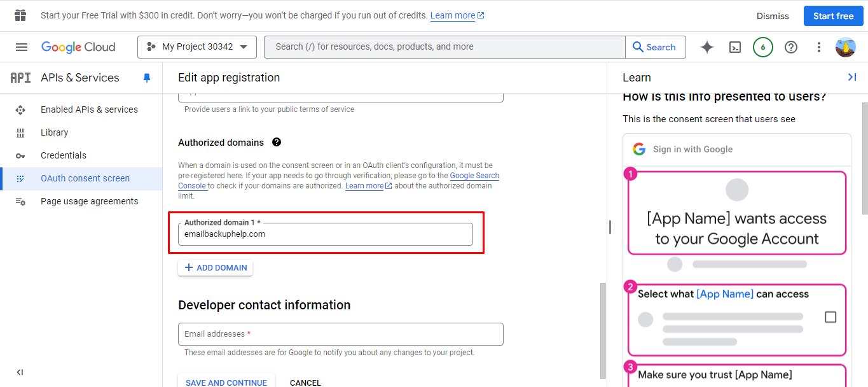The height and width of the screenshot is (387, 868).
Task: Click the page vertical scrollbar
Action: coord(603,331)
